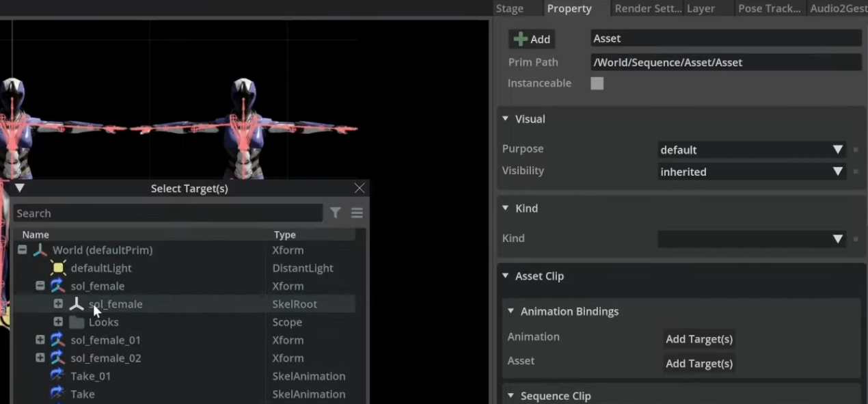Expand the sol_female SkelRoot node
The height and width of the screenshot is (404, 868).
[58, 304]
